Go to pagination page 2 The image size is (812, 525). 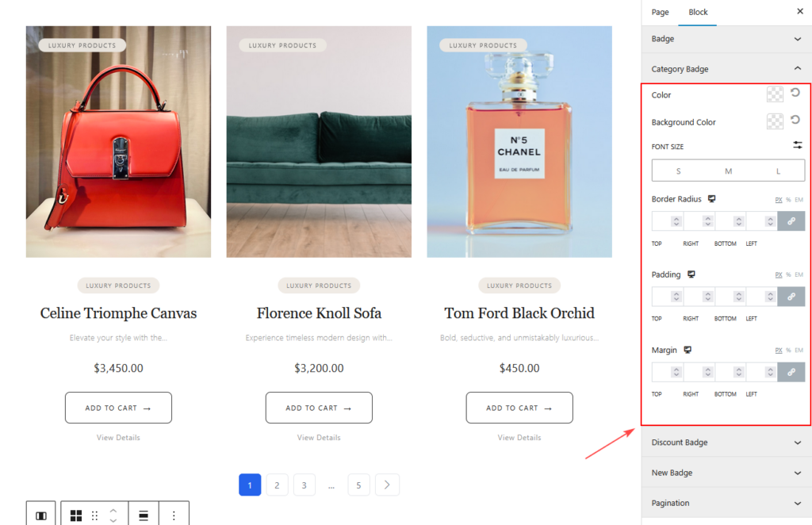coord(277,485)
